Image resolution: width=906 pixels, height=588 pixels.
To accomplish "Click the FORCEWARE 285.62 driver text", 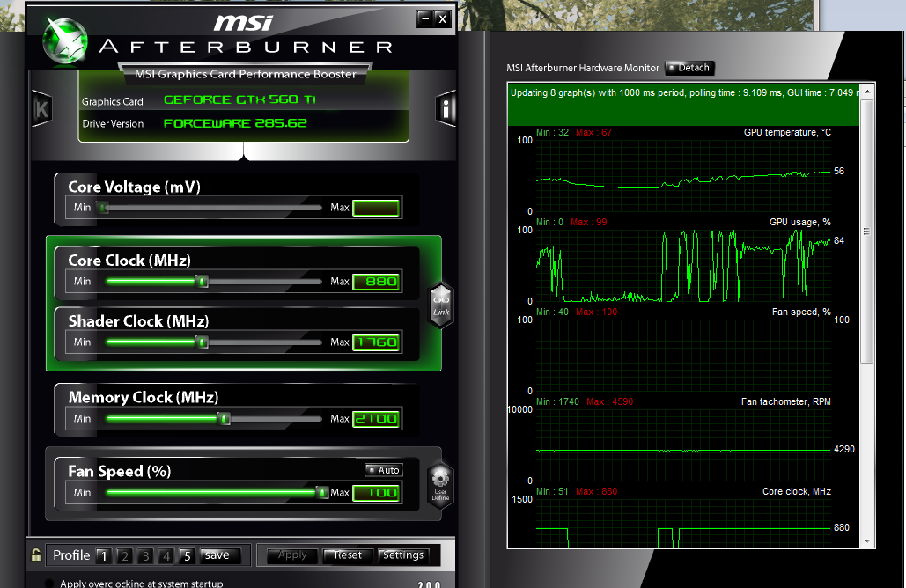I will pyautogui.click(x=235, y=123).
